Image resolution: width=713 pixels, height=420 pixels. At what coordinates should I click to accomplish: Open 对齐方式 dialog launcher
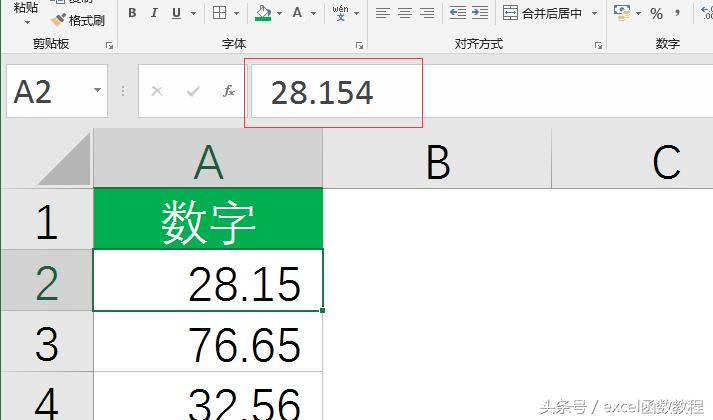pyautogui.click(x=598, y=45)
